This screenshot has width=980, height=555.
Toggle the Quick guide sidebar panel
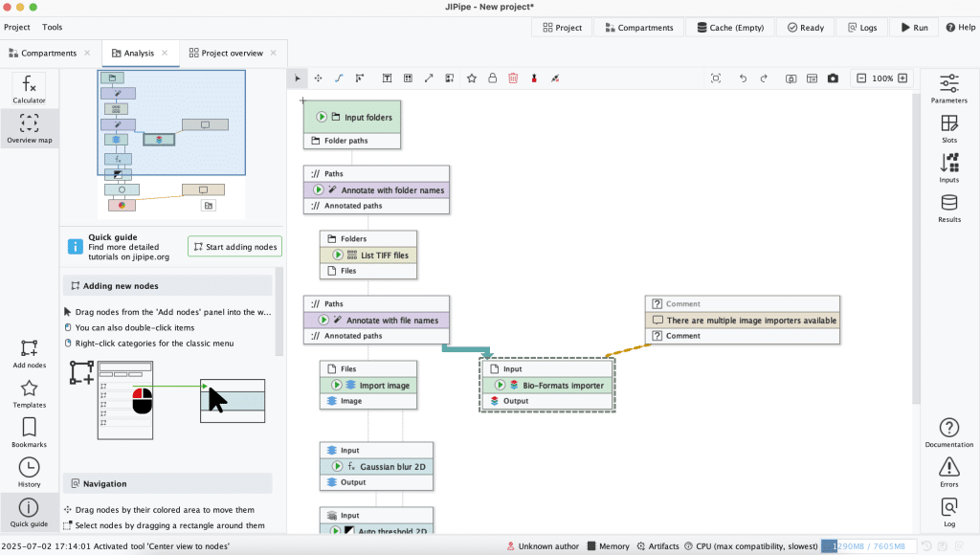pos(29,512)
